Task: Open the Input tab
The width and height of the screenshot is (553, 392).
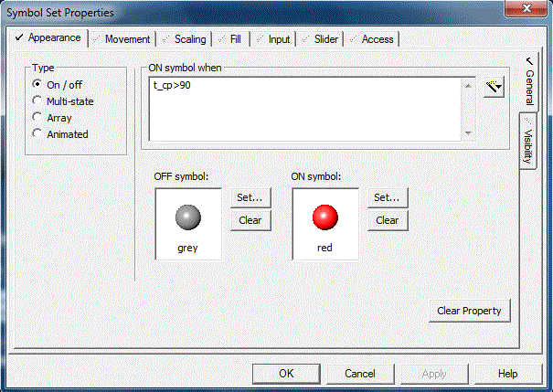Action: 273,39
